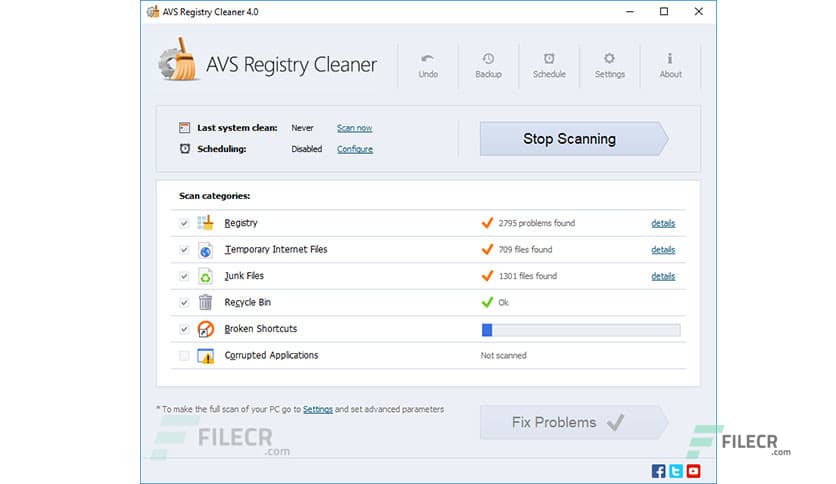Uncheck the Junk Files checkbox
Image resolution: width=836 pixels, height=484 pixels.
click(184, 276)
